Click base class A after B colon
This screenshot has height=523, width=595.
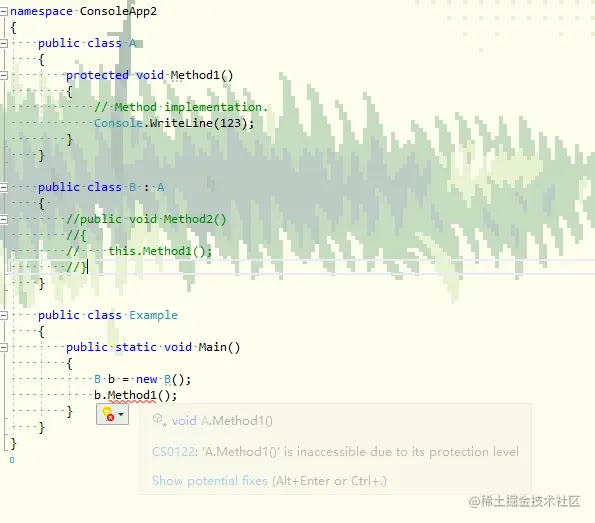coord(161,187)
